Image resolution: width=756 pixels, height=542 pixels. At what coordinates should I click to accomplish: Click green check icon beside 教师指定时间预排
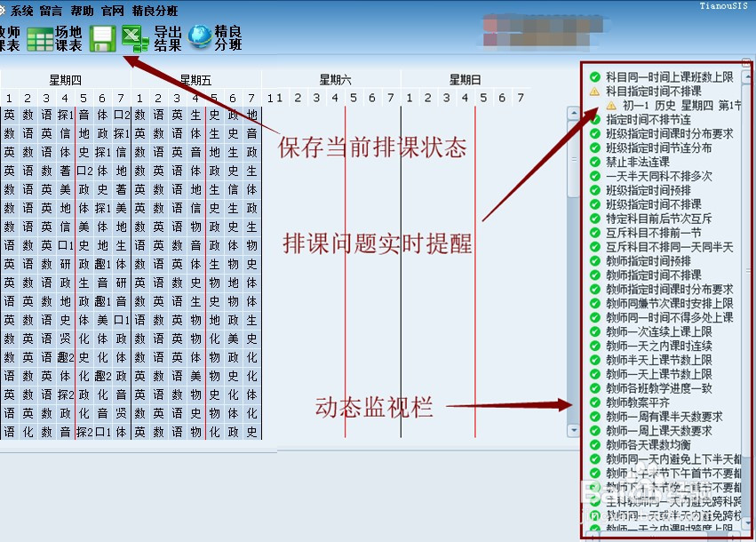coord(595,261)
